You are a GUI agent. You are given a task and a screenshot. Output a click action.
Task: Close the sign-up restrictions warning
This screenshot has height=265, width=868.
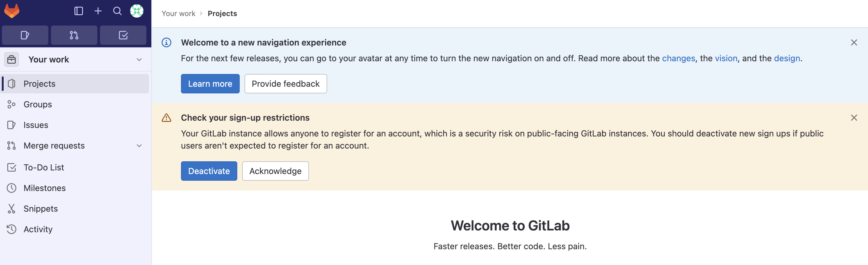(x=854, y=118)
